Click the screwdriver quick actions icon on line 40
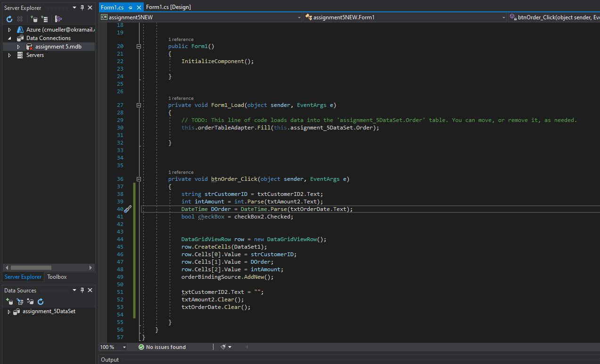This screenshot has width=600, height=364. 127,209
